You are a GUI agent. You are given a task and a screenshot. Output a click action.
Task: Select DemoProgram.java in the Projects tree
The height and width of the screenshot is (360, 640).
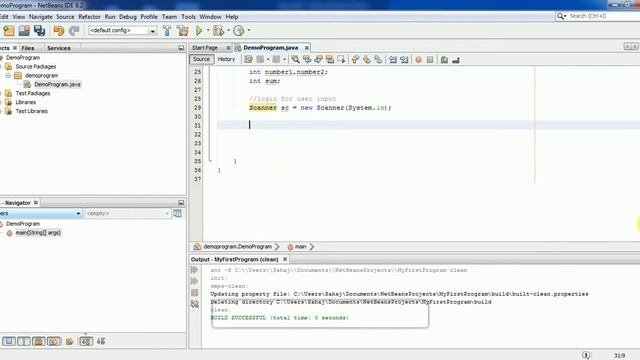click(57, 84)
